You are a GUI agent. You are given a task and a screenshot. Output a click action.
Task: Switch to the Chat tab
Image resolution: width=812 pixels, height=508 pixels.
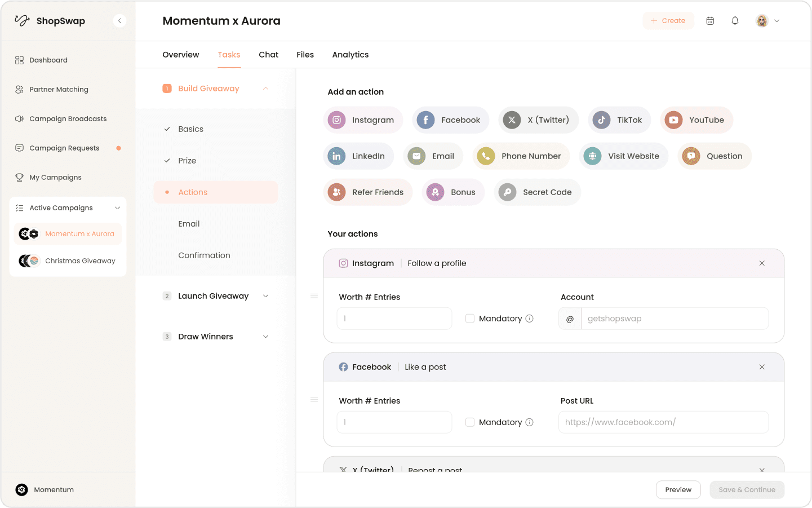(x=268, y=55)
